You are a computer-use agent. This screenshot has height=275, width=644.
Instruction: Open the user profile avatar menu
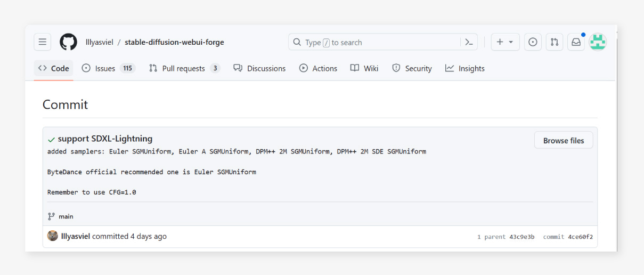[598, 42]
